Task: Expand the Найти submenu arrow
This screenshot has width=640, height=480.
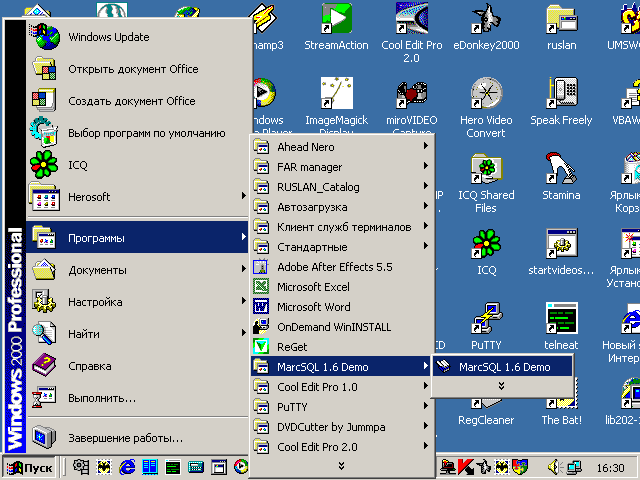Action: pos(243,333)
